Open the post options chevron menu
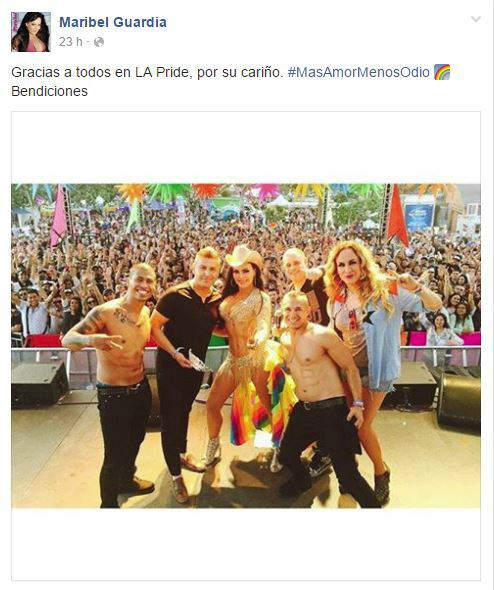 click(x=476, y=19)
